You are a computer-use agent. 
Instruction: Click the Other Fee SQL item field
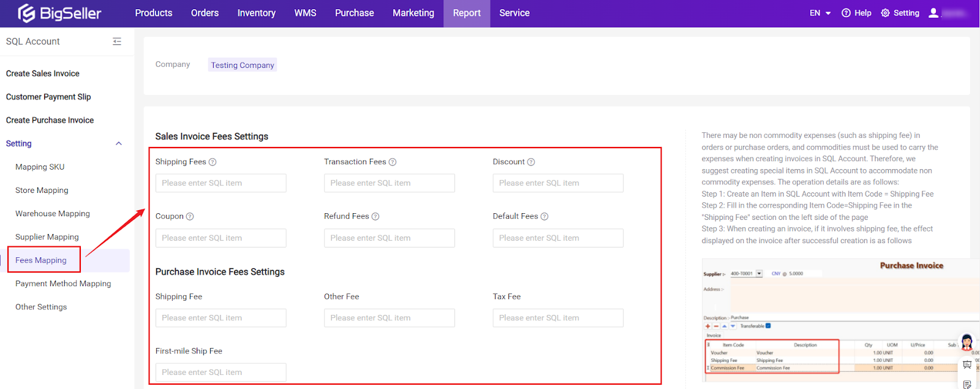(390, 318)
